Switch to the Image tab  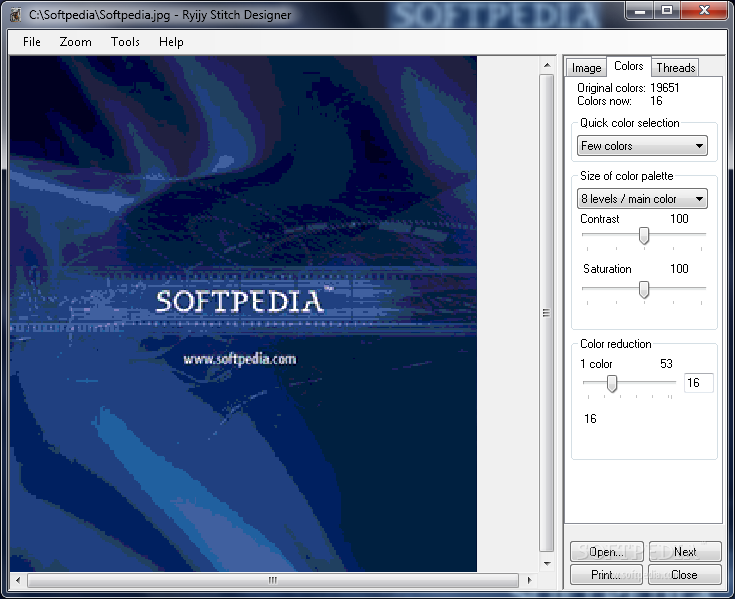(x=586, y=68)
